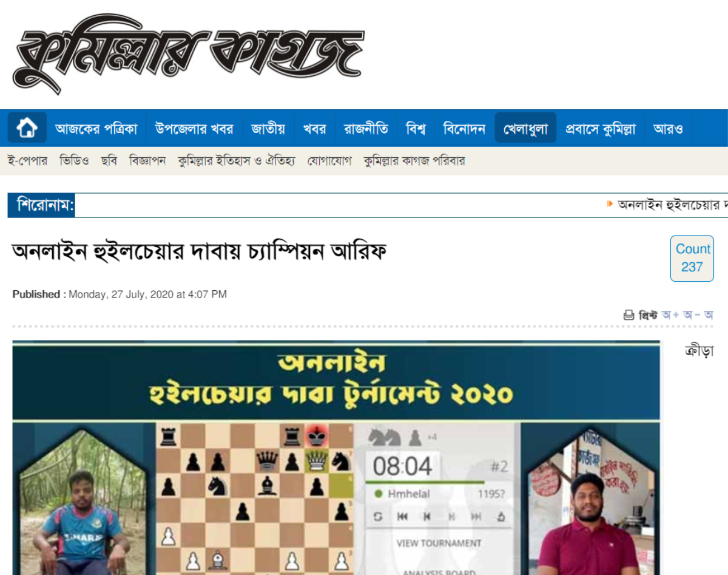Visit কুমিল্লার ইতিহাস ও ঐতিহ্য page
The image size is (728, 575).
tap(237, 161)
